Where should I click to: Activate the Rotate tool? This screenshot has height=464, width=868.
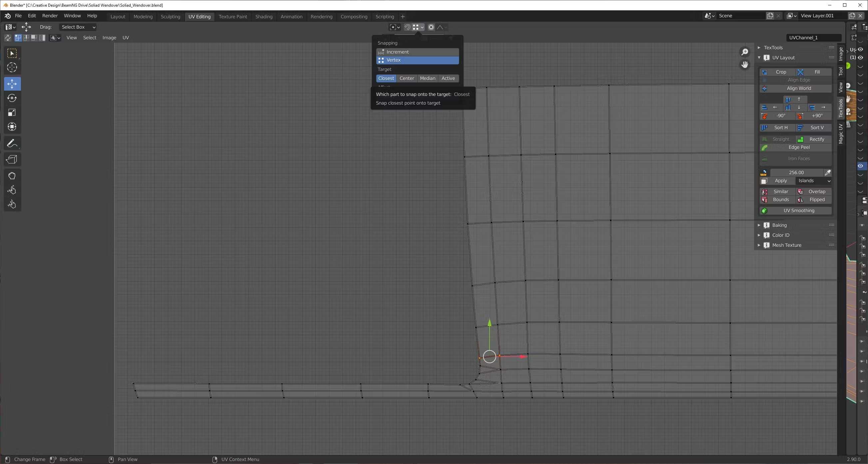(12, 98)
